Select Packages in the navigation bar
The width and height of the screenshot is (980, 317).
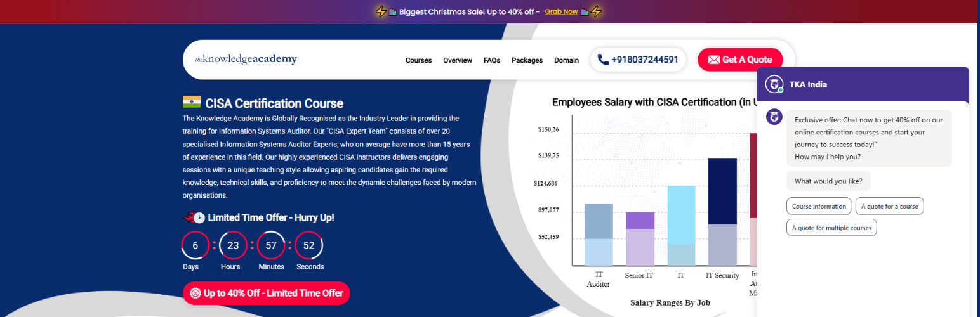click(527, 60)
